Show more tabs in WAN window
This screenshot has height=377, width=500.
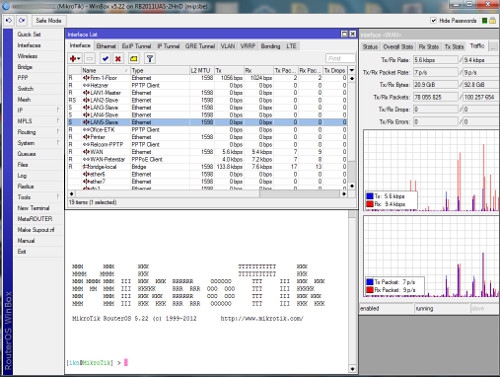(494, 47)
